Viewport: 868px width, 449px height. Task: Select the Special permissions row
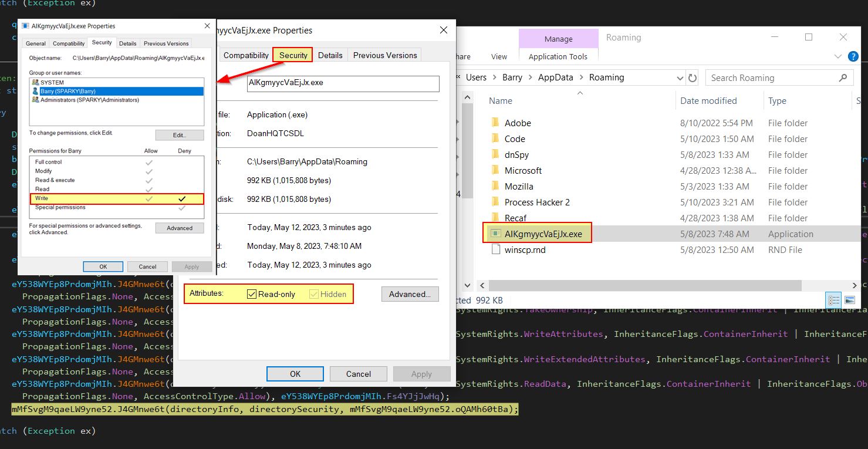[x=117, y=207]
